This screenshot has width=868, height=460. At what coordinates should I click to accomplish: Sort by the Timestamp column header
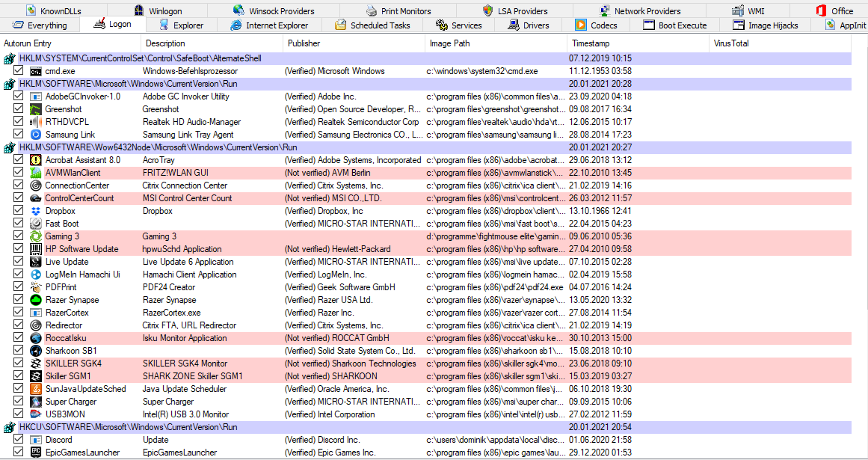coord(638,43)
